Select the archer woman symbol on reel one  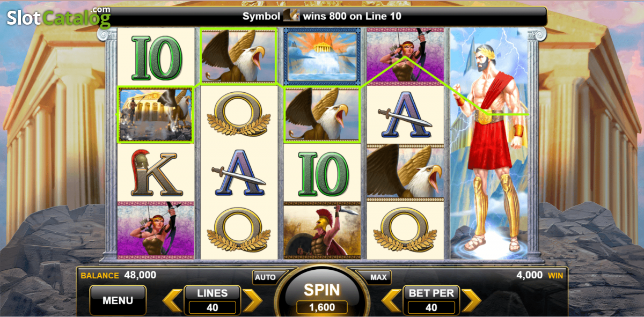coord(156,231)
